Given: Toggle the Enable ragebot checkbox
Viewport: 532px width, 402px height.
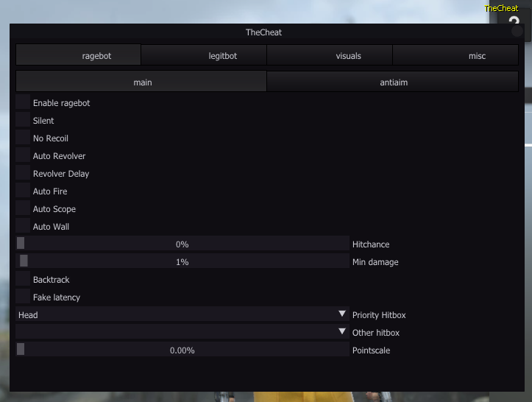Looking at the screenshot, I should point(23,102).
